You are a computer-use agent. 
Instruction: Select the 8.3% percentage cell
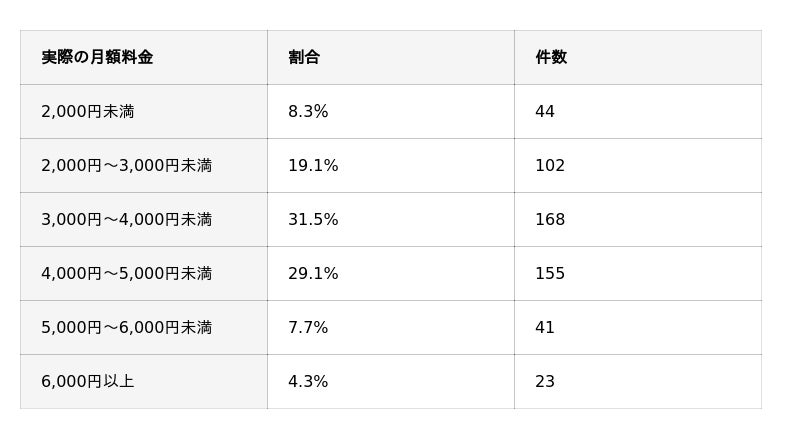(x=308, y=111)
